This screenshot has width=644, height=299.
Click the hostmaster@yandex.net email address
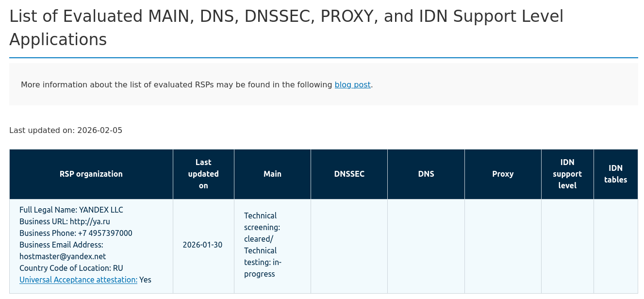click(x=63, y=256)
